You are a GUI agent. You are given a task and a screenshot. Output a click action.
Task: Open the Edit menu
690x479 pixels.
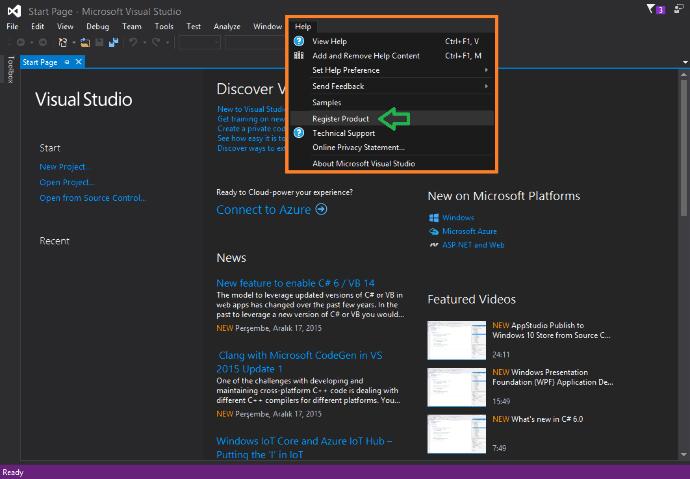[37, 26]
